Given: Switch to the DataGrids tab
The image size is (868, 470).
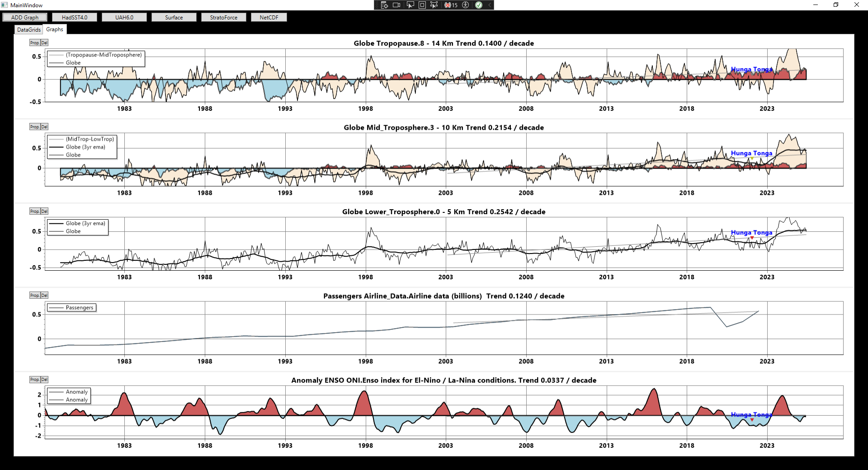Looking at the screenshot, I should (x=29, y=30).
